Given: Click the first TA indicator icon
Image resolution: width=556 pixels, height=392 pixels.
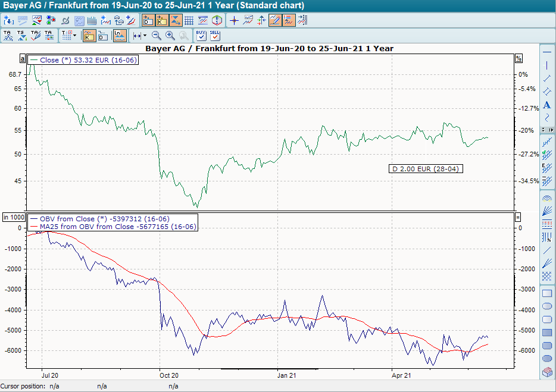Looking at the screenshot, I should point(7,35).
